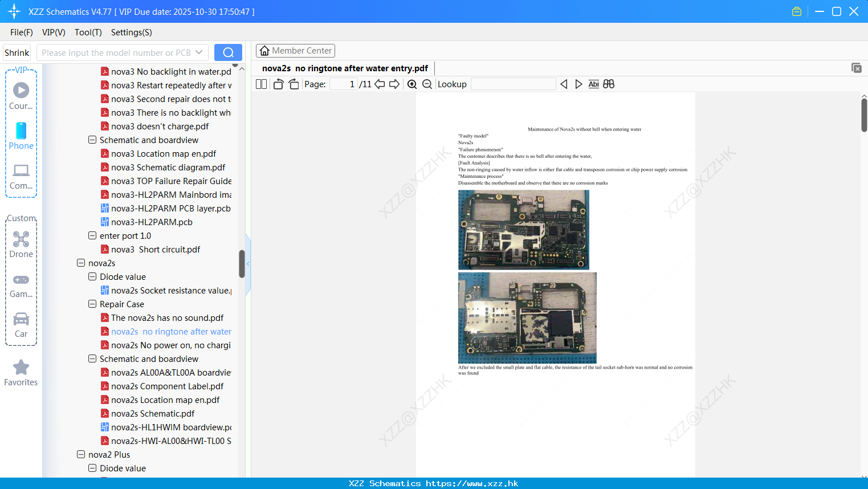
Task: Open nova2s No power on PDF
Action: click(166, 345)
